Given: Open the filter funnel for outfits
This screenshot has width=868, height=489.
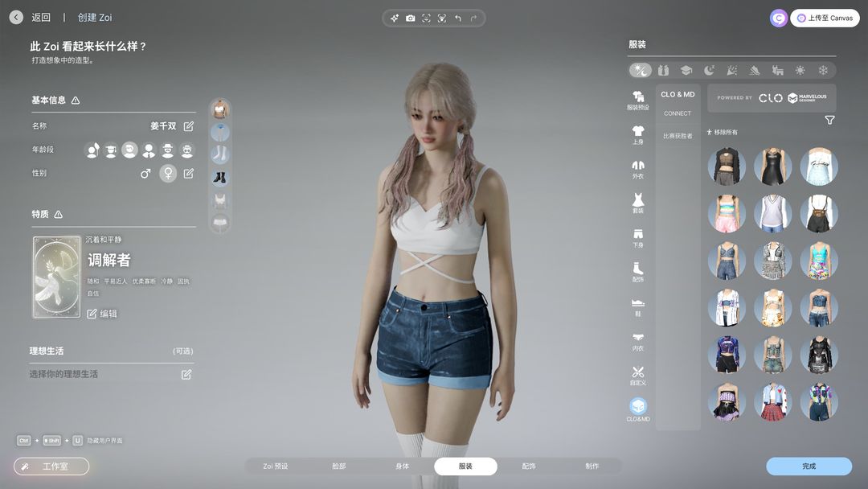Looking at the screenshot, I should pos(829,120).
